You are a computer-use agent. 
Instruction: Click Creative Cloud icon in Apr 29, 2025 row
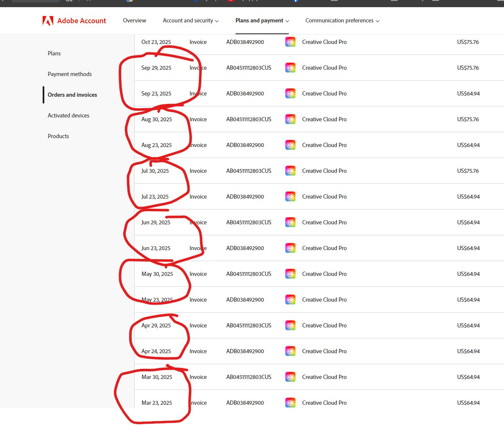[x=290, y=325]
